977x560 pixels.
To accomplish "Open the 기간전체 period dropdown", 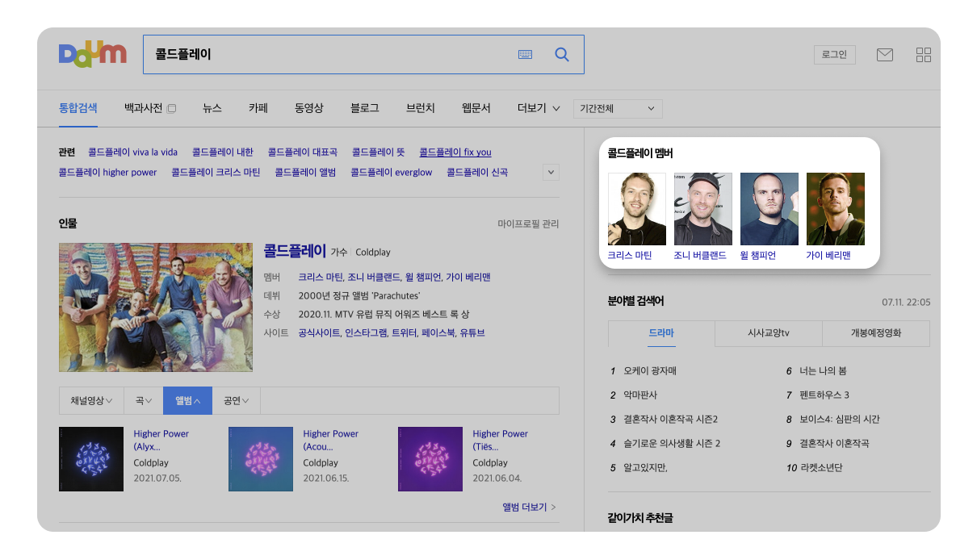I will pyautogui.click(x=618, y=108).
